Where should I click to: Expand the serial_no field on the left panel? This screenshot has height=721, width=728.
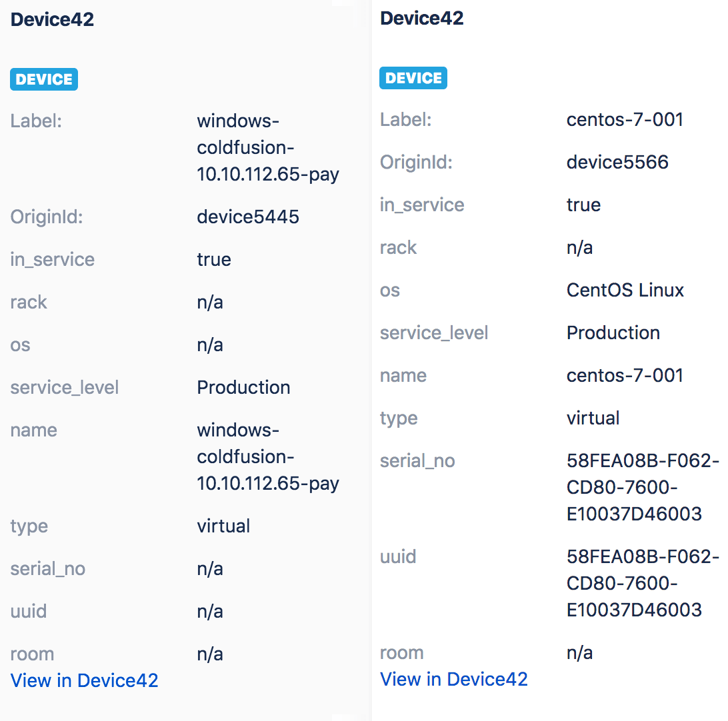coord(47,568)
